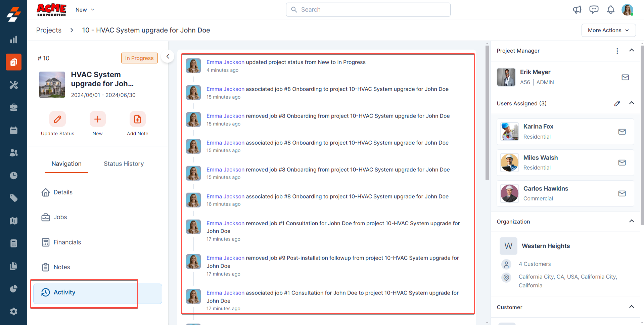Click Emma Jackson in removed job #9 entry
Screen dimensions: 644x325
[225, 258]
